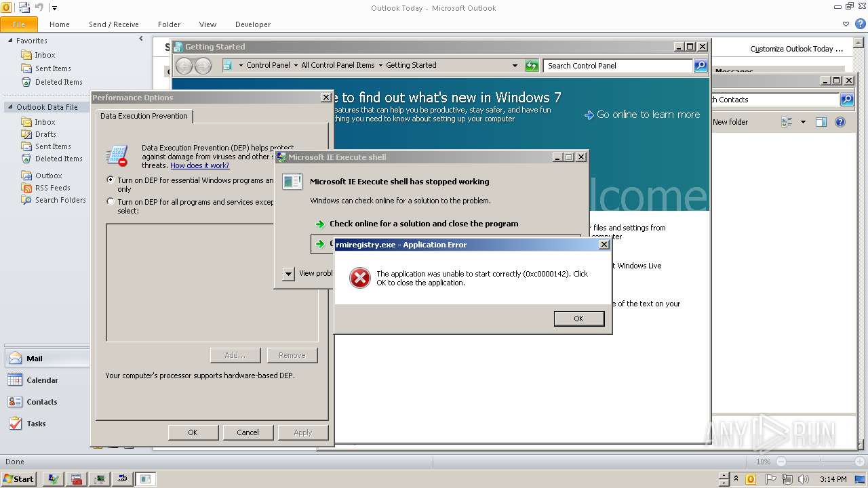Open the Send / Receive tab
The height and width of the screenshot is (488, 868).
click(113, 24)
